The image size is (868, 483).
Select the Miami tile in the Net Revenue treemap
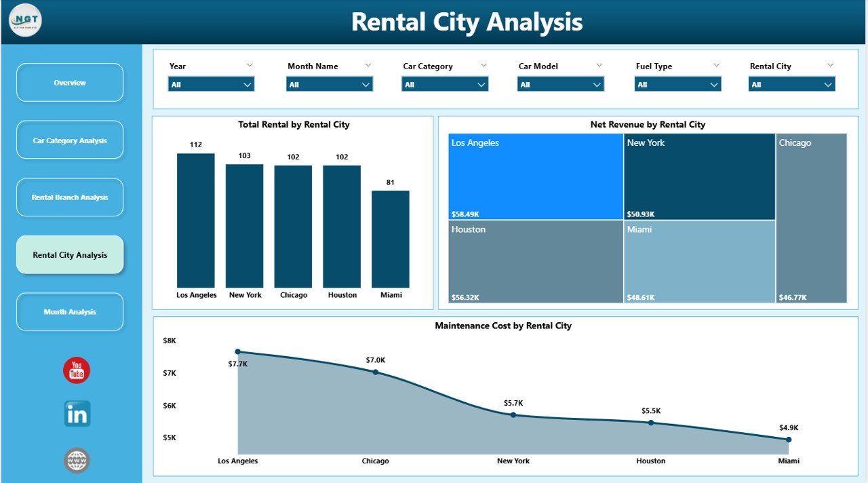pos(698,263)
